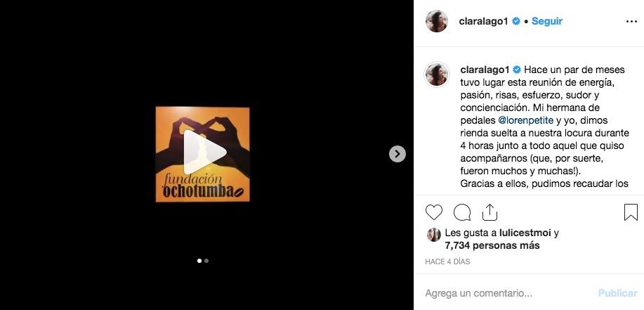Select the second carousel dot indicator
Screen dimensions: 644x310
[206, 261]
